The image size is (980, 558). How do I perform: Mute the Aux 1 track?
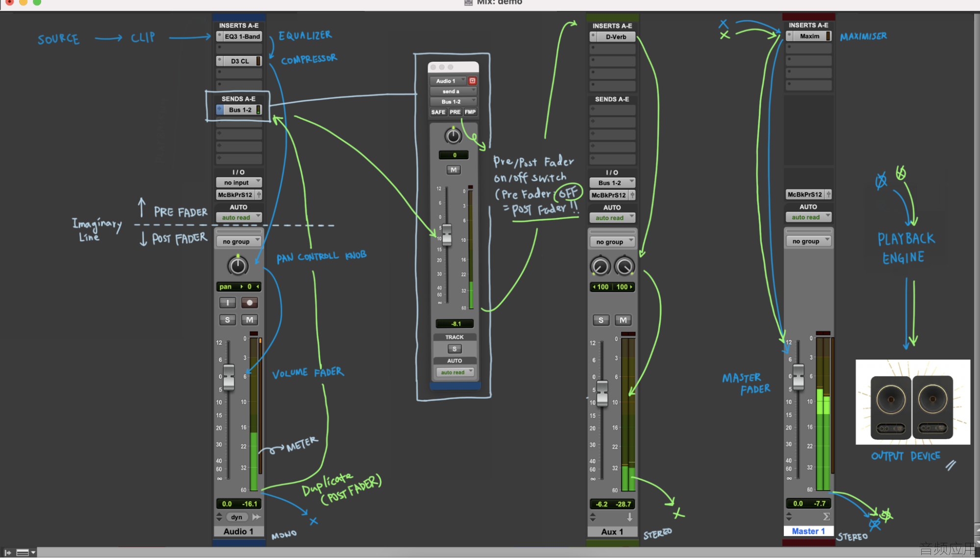(623, 320)
